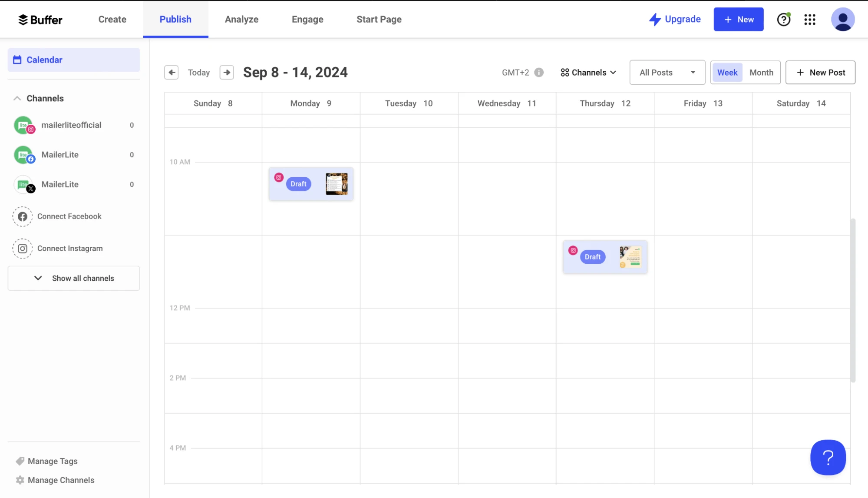Click the New Post plus icon
This screenshot has width=868, height=498.
pyautogui.click(x=801, y=72)
